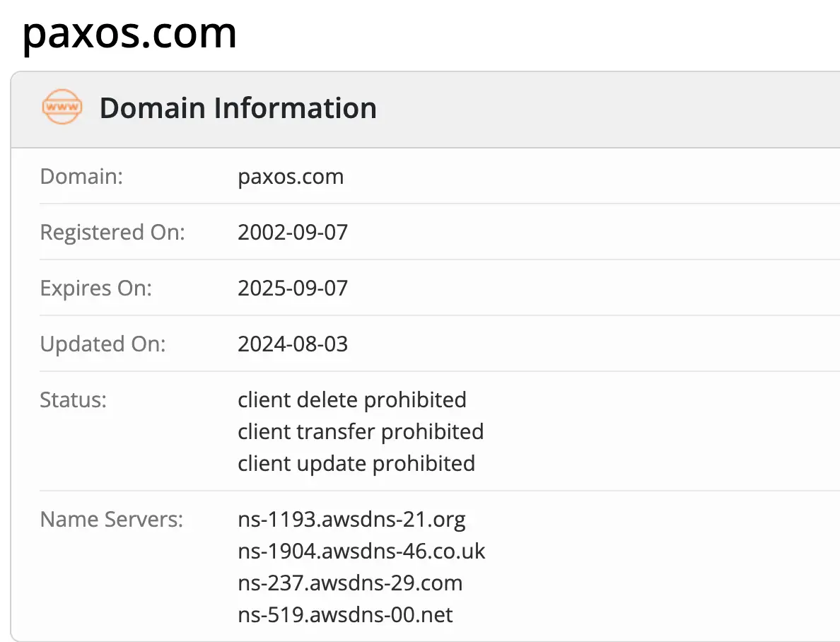The width and height of the screenshot is (840, 642).
Task: Select the 2024-08-03 updated date
Action: pyautogui.click(x=293, y=344)
